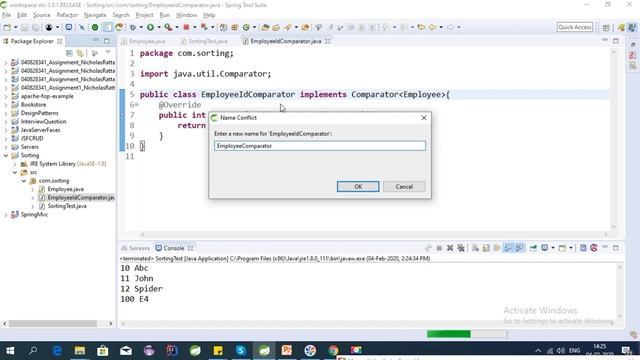Collapse the Sorting project tree node
The height and width of the screenshot is (360, 640).
click(x=6, y=156)
